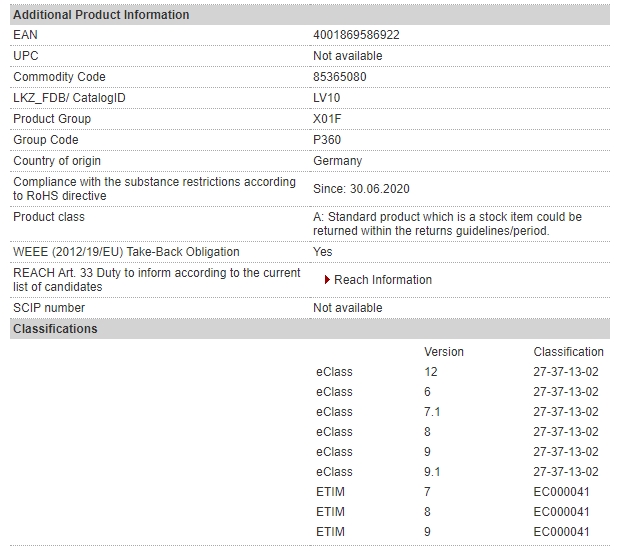Click the Commodity Code value 85365080
619x553 pixels.
coord(340,77)
